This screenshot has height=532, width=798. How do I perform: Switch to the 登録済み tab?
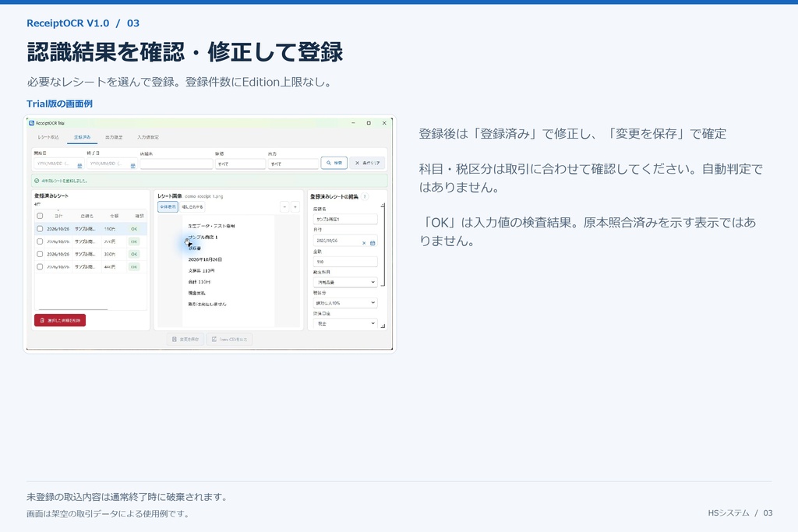click(83, 137)
